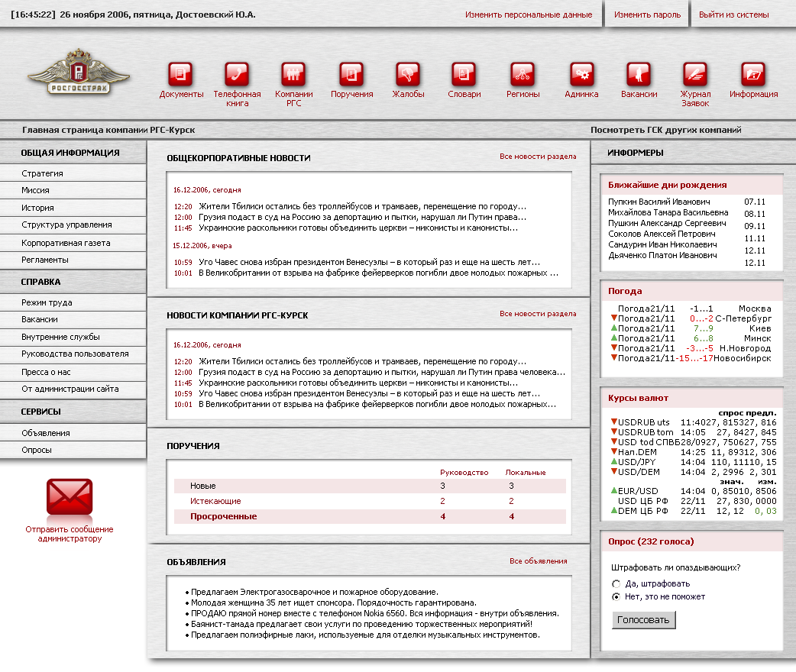Open the Документы icon in top navigation
796x672 pixels.
[180, 74]
